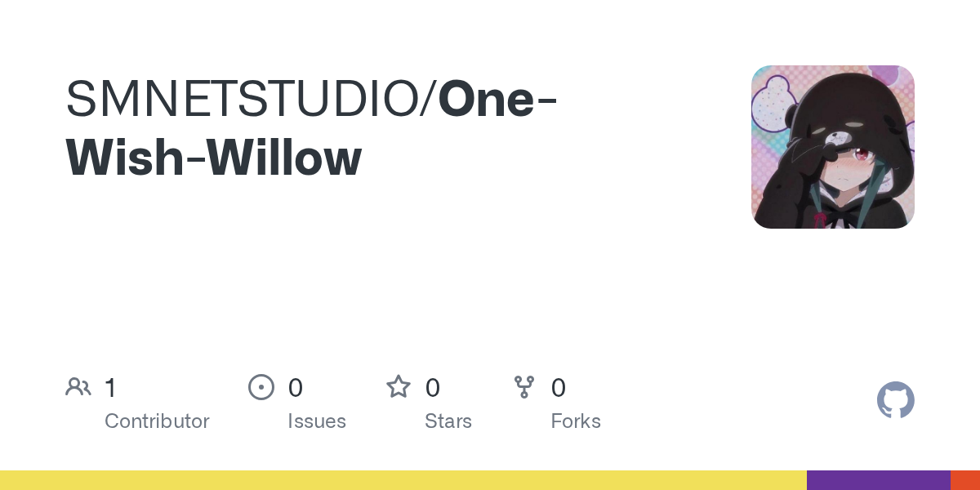The height and width of the screenshot is (490, 980).
Task: Select the Issues label text
Action: coord(317,421)
